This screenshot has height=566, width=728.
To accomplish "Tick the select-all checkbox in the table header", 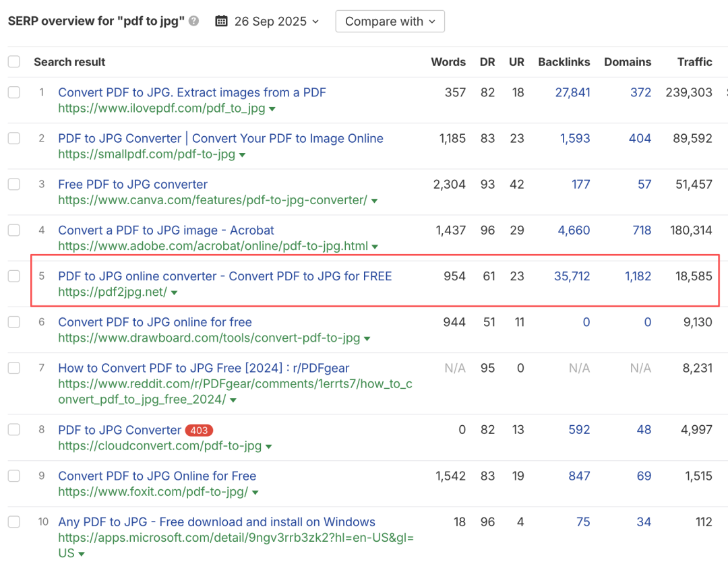I will (x=14, y=61).
